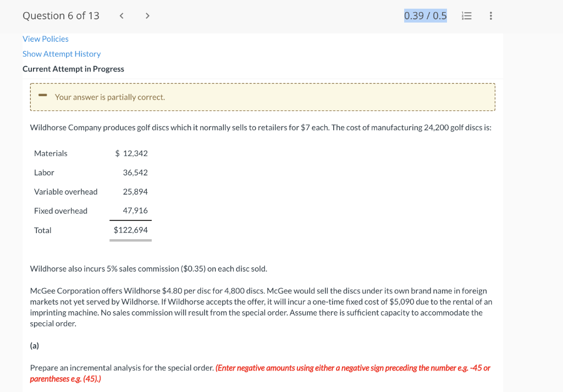The width and height of the screenshot is (563, 392).
Task: Click the Current Attempt in Progress heading
Action: [73, 69]
